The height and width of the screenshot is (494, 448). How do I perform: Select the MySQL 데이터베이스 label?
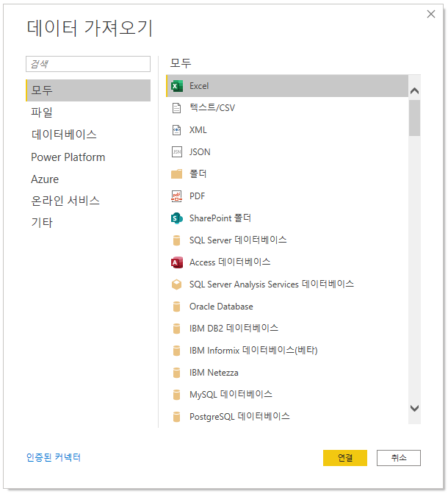pos(231,395)
